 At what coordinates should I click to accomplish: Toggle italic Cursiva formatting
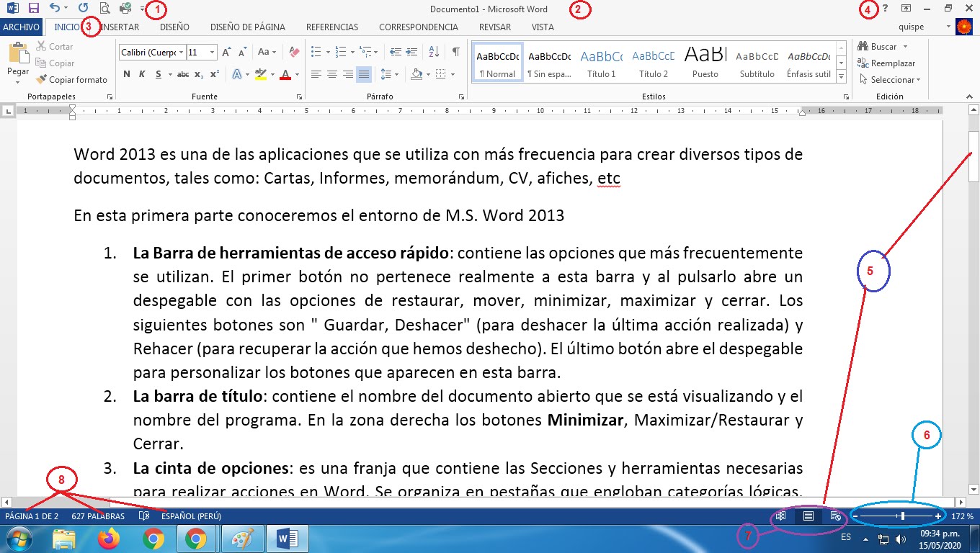143,73
